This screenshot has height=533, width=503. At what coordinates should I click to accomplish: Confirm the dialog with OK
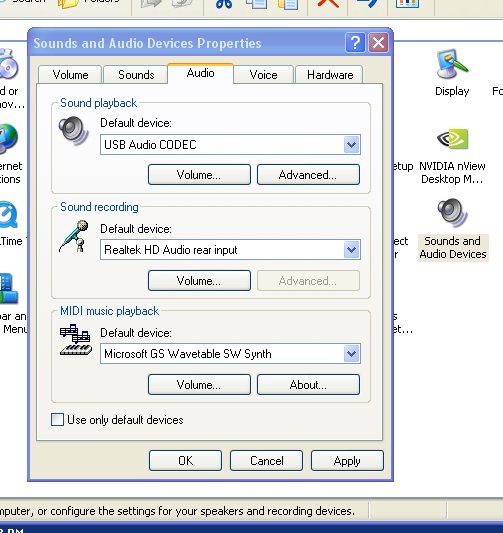[x=186, y=461]
